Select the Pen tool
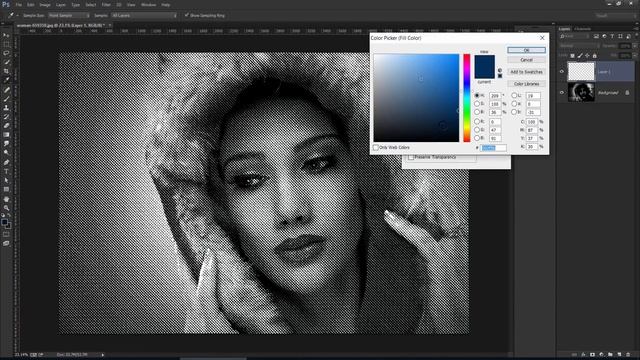The image size is (640, 360). pos(6,162)
